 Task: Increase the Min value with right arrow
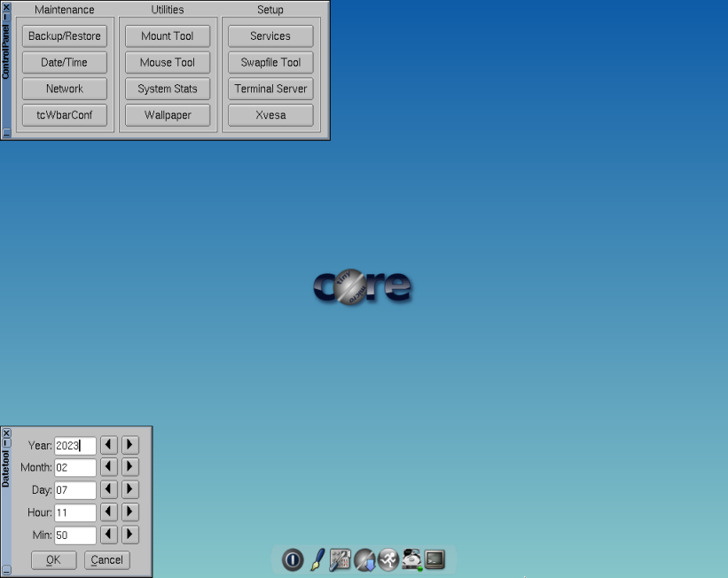[130, 535]
